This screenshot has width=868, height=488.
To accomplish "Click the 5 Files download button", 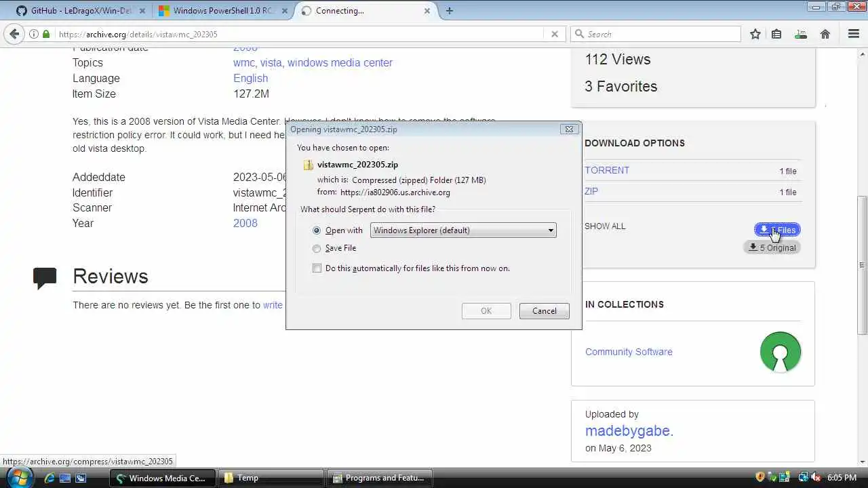I will [777, 230].
